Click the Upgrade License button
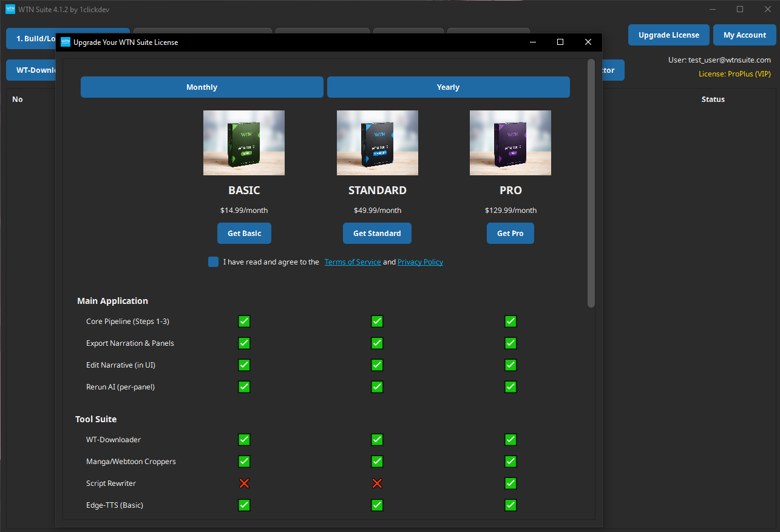Screen dimensions: 780x532 (x=668, y=35)
